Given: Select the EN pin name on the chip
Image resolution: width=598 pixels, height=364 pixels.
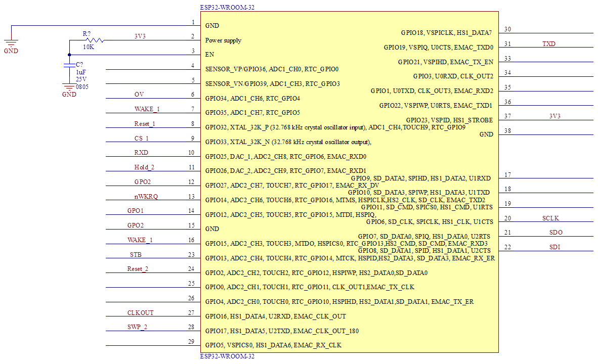Looking at the screenshot, I should coord(210,55).
